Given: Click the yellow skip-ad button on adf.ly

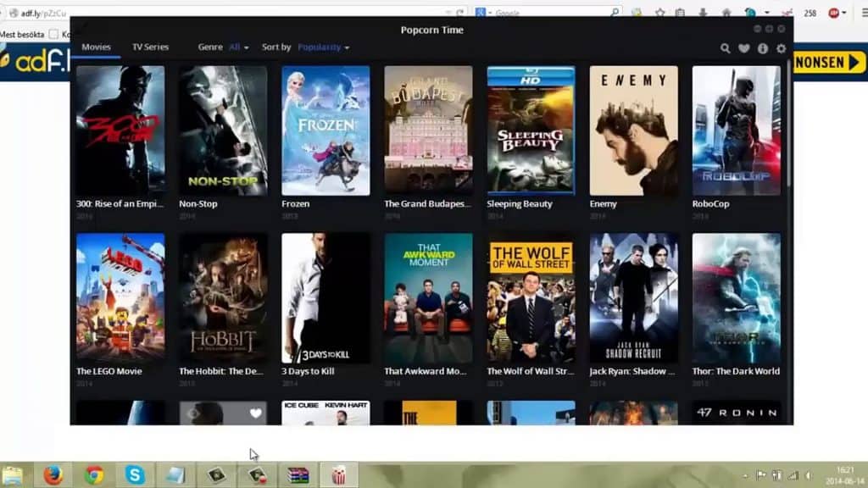Looking at the screenshot, I should point(829,62).
